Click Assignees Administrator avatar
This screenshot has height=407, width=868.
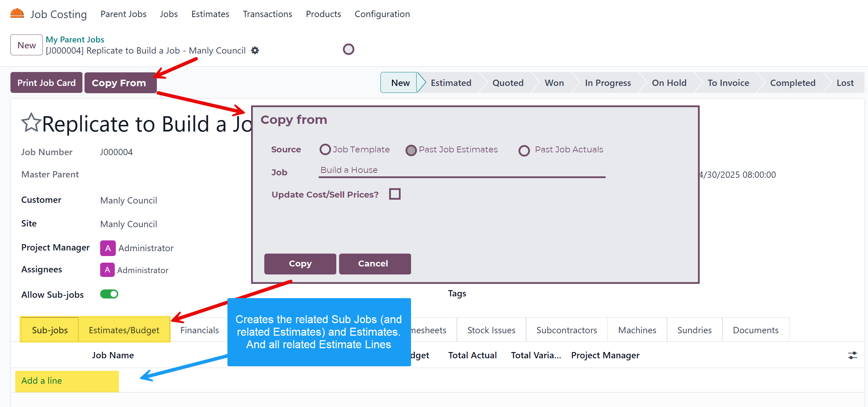coord(107,270)
